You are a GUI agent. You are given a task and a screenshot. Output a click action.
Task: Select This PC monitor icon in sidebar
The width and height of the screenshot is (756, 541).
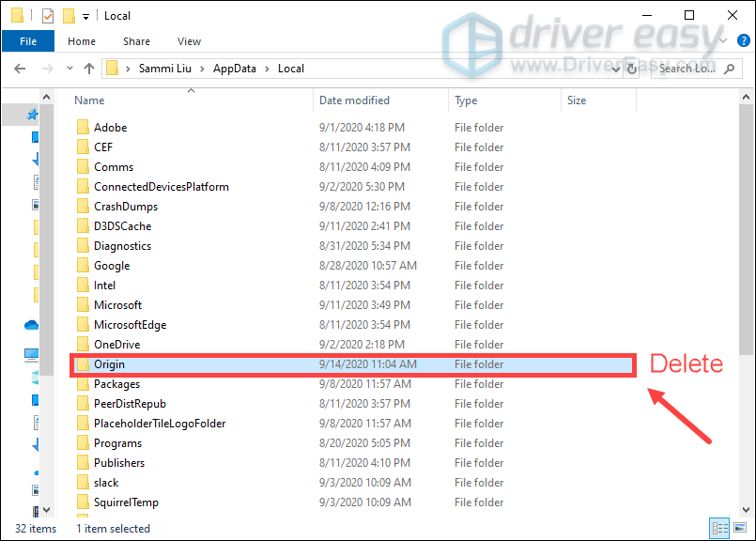click(x=32, y=355)
